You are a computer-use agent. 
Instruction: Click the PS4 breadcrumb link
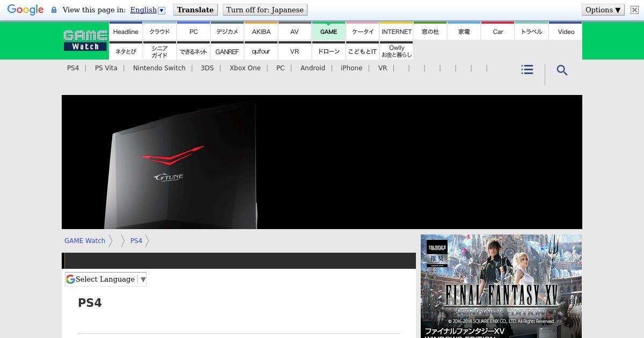click(136, 241)
